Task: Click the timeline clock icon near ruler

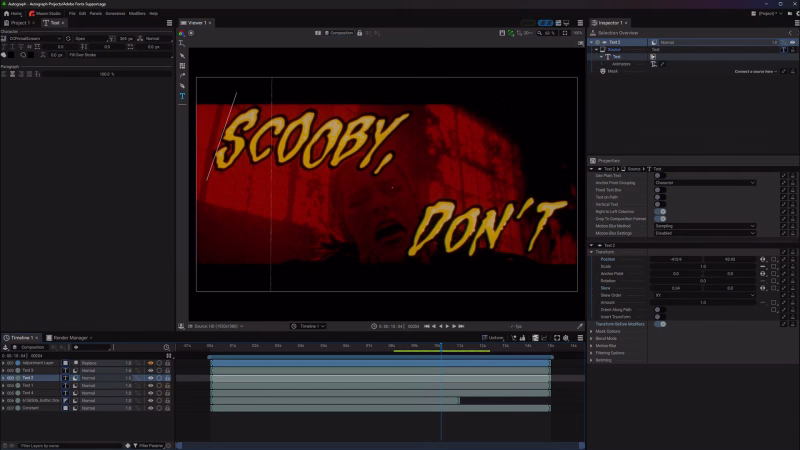Action: 166,347
